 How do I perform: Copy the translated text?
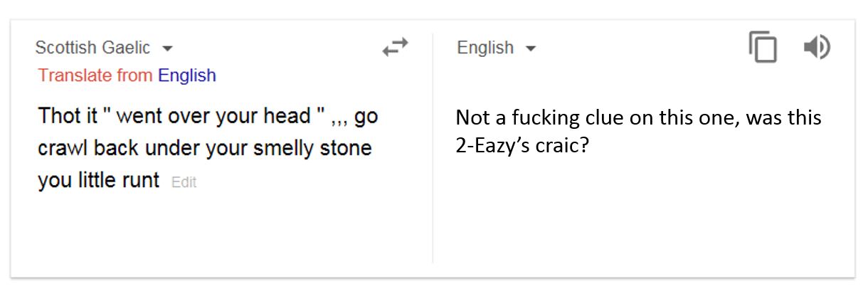pyautogui.click(x=763, y=48)
